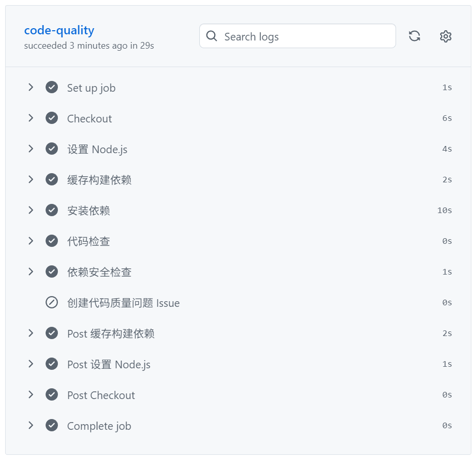Expand the Post Checkout step
This screenshot has height=460, width=476.
coord(31,394)
